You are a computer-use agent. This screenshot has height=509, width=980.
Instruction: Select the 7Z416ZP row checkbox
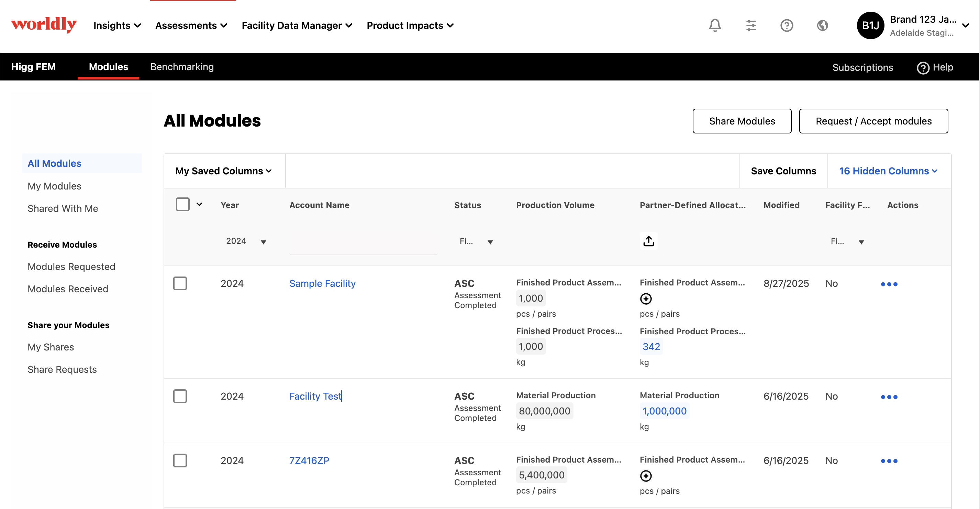click(180, 460)
